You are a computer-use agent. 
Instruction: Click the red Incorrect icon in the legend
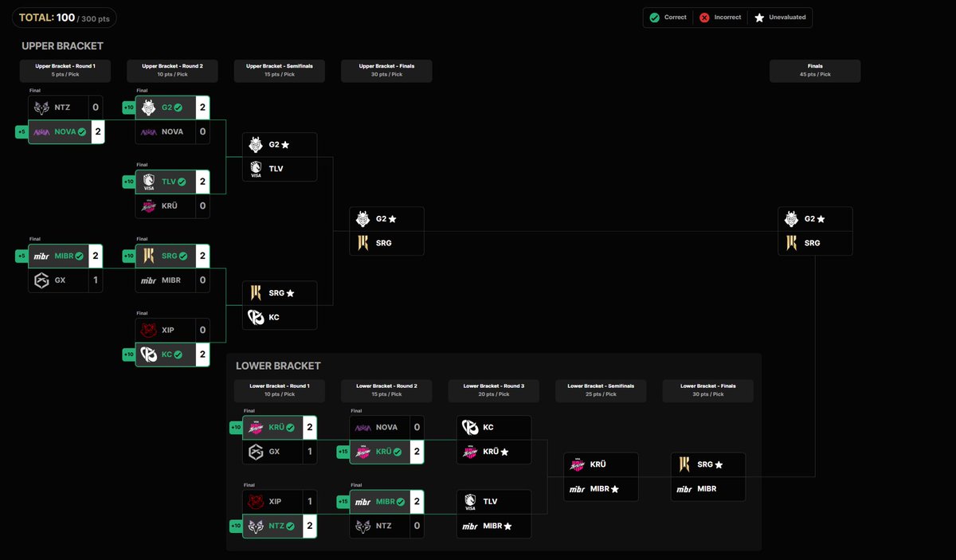[703, 17]
